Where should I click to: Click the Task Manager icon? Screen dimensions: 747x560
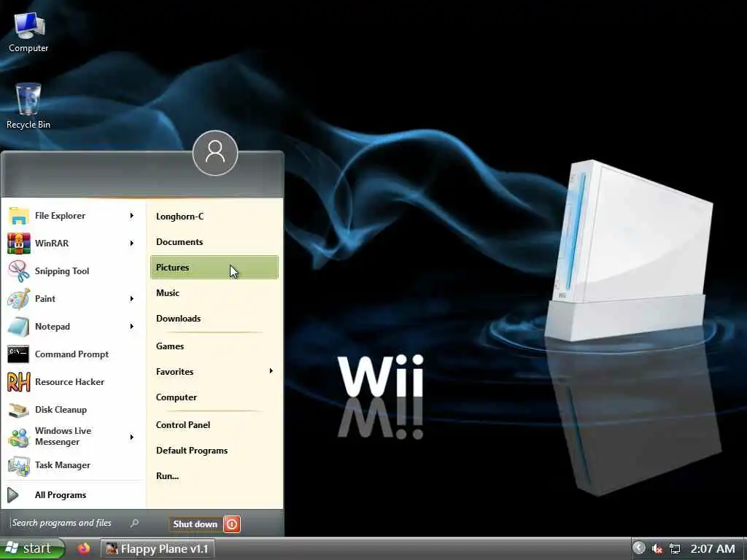[18, 465]
